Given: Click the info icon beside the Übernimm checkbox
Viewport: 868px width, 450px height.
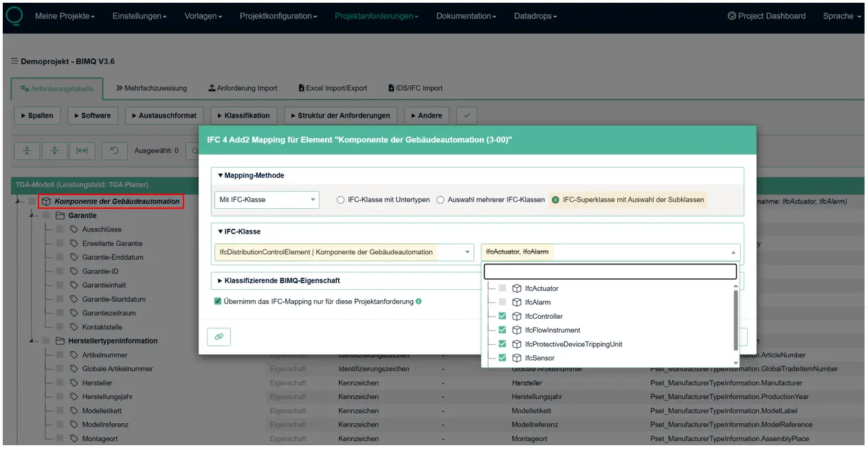Looking at the screenshot, I should 419,302.
